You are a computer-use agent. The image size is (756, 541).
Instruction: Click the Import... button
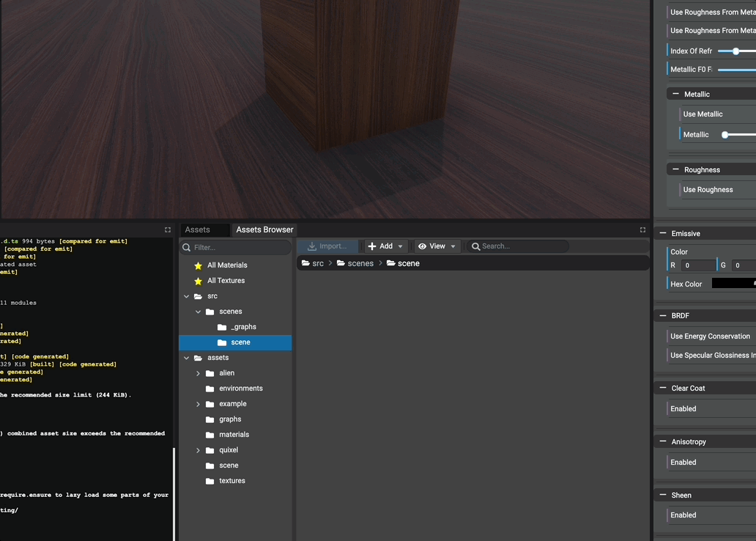coord(327,246)
